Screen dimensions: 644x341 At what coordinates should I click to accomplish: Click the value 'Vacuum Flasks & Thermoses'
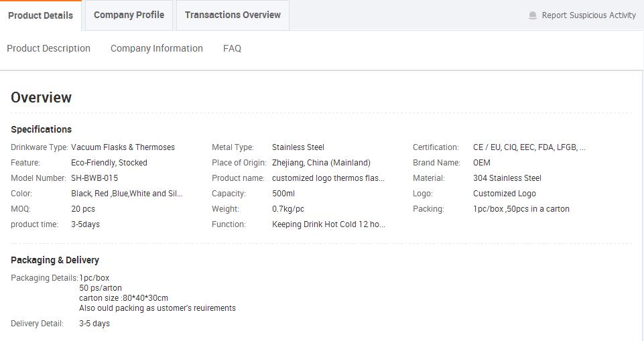(x=123, y=147)
